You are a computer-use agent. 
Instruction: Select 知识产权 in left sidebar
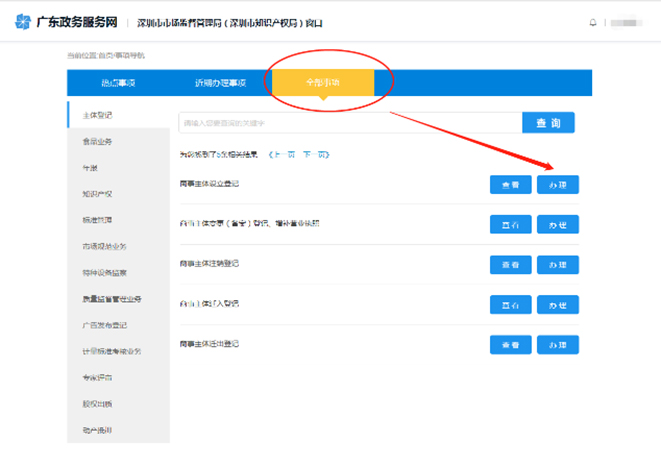[97, 194]
